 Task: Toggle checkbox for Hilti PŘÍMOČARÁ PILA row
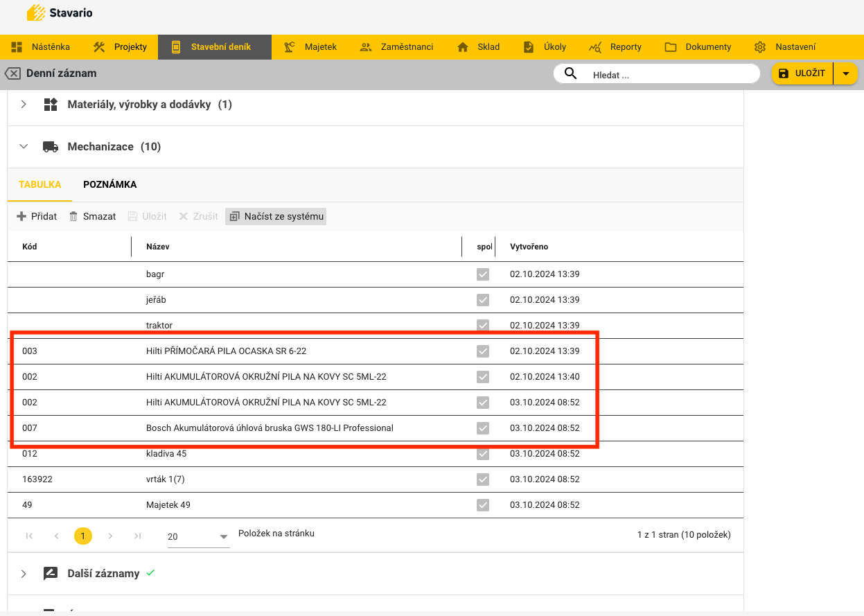pos(483,351)
